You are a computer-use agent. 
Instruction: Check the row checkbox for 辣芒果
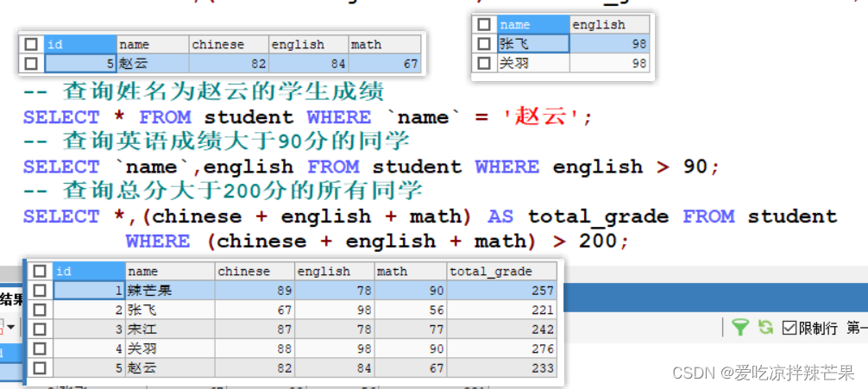(40, 291)
